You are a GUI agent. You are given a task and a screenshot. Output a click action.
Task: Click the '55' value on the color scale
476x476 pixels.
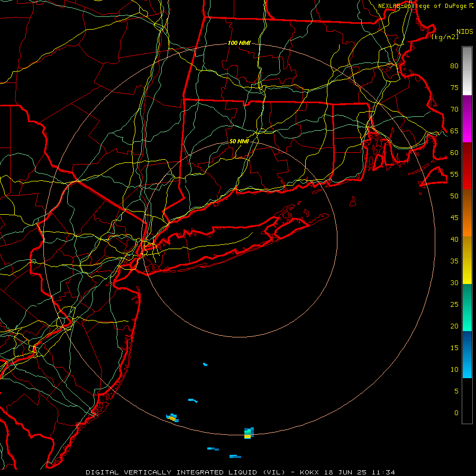(x=454, y=175)
